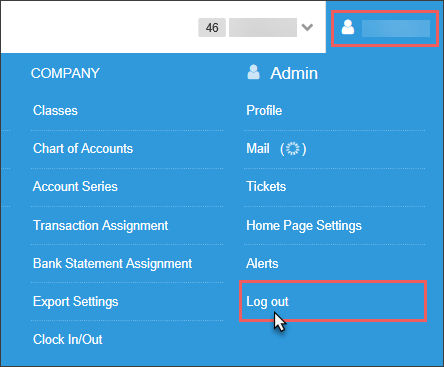Open Bank Statement Assignment
444x367 pixels.
tap(113, 264)
